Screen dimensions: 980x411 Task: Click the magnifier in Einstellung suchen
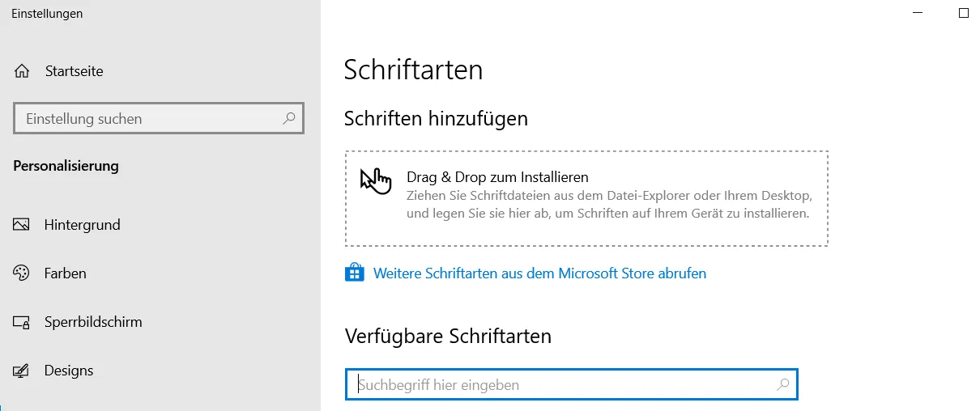coord(289,119)
